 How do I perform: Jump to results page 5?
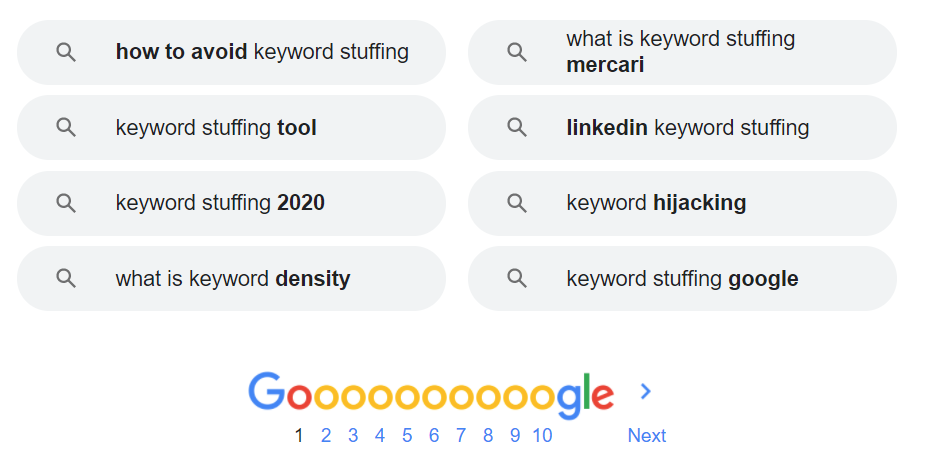point(407,436)
